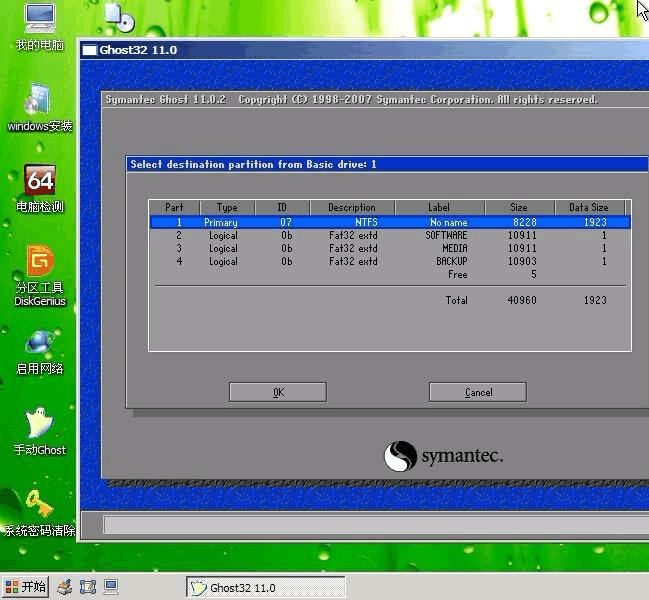Click the ID column header

282,207
